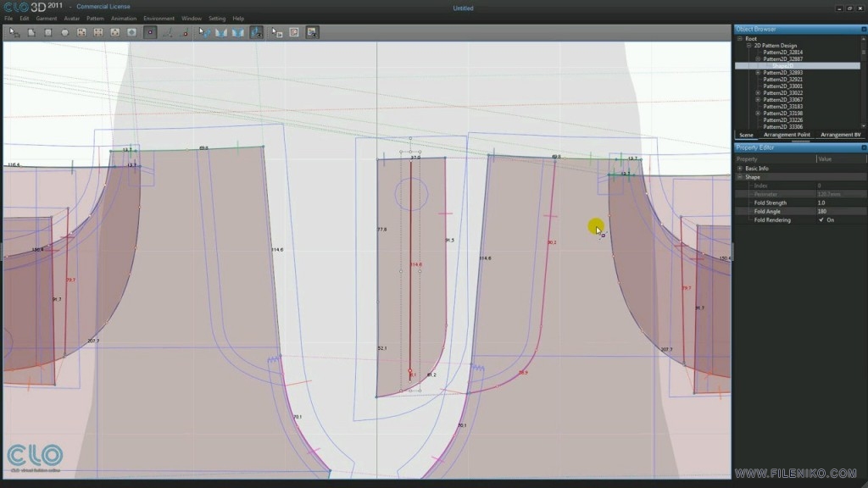Select the segment sewing tool
Image resolution: width=868 pixels, height=488 pixels.
pos(221,33)
